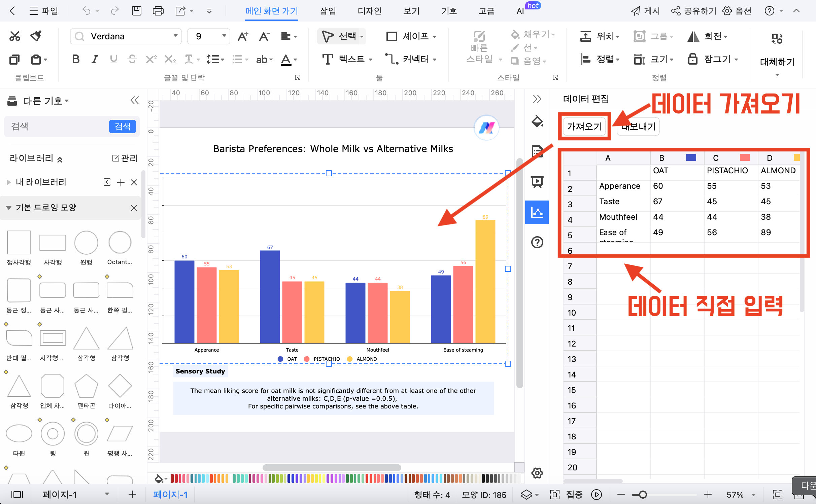The image size is (816, 504).
Task: Click the layers icon in status bar
Action: pyautogui.click(x=526, y=494)
